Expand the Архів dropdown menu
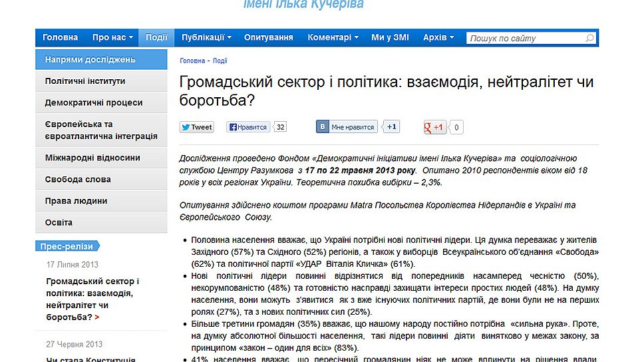 pyautogui.click(x=438, y=38)
